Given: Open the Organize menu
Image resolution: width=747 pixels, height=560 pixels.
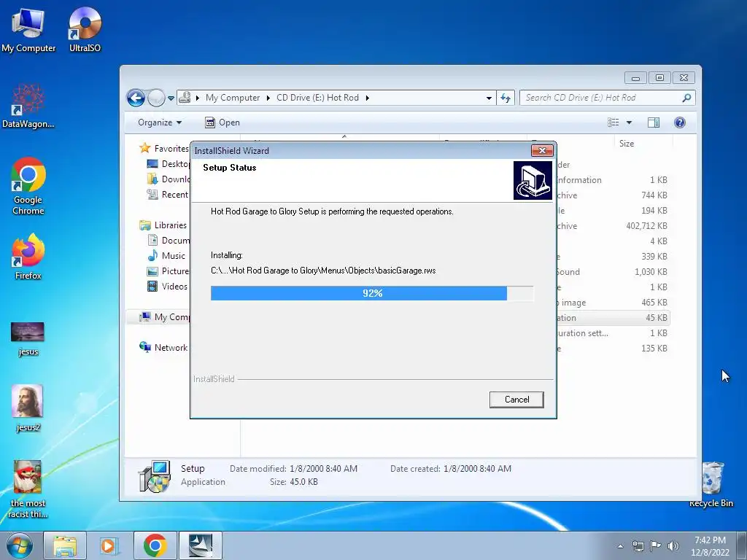Looking at the screenshot, I should 160,122.
